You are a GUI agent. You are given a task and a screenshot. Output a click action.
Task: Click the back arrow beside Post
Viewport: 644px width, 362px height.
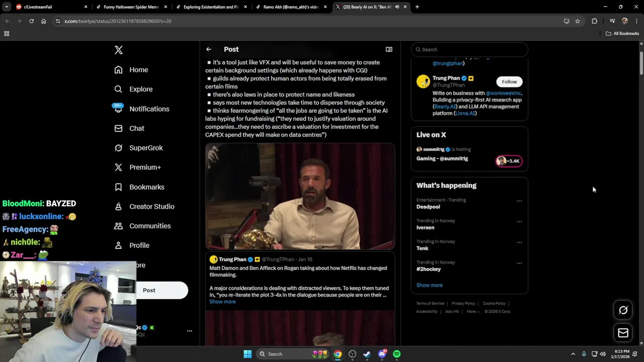click(209, 49)
